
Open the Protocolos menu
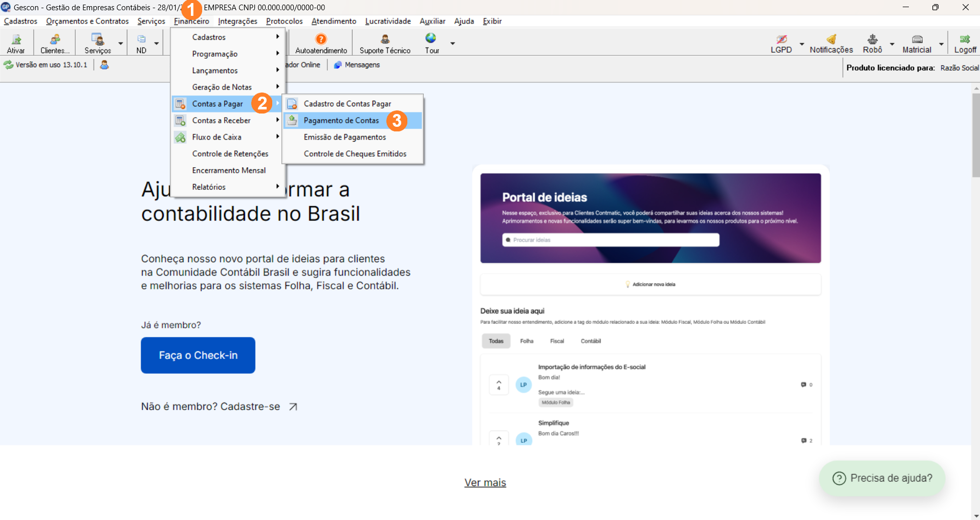tap(285, 21)
